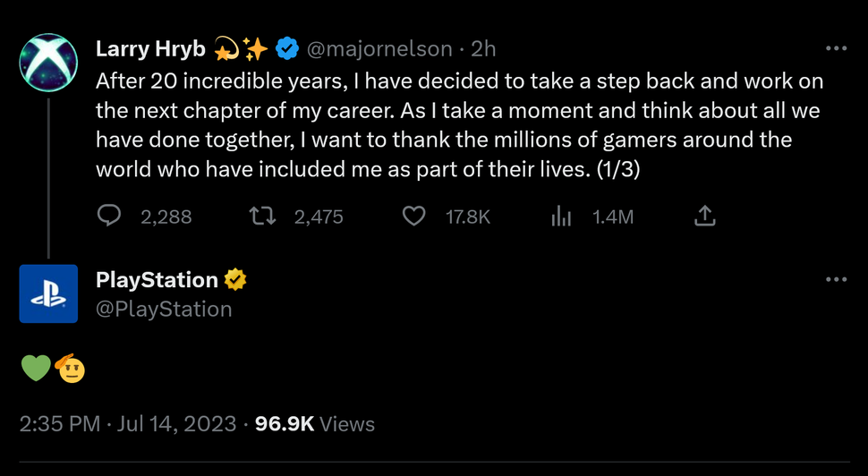Open the Larry Hryb display name link
The width and height of the screenshot is (868, 476).
[x=148, y=48]
